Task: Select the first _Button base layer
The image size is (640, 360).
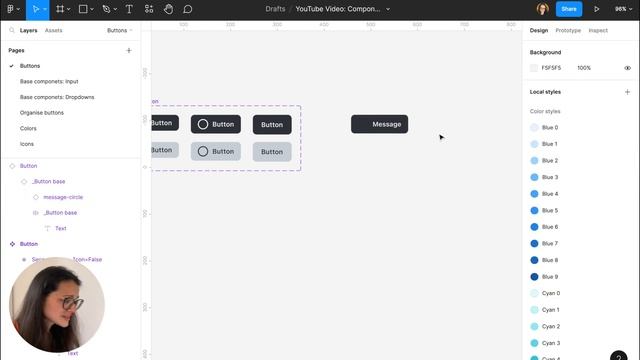Action: pos(49,182)
